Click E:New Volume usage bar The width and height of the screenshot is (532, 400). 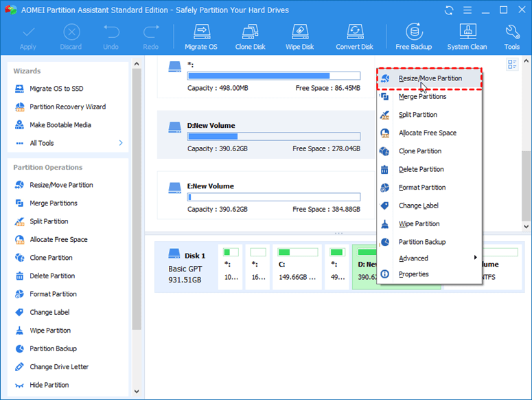tap(274, 197)
